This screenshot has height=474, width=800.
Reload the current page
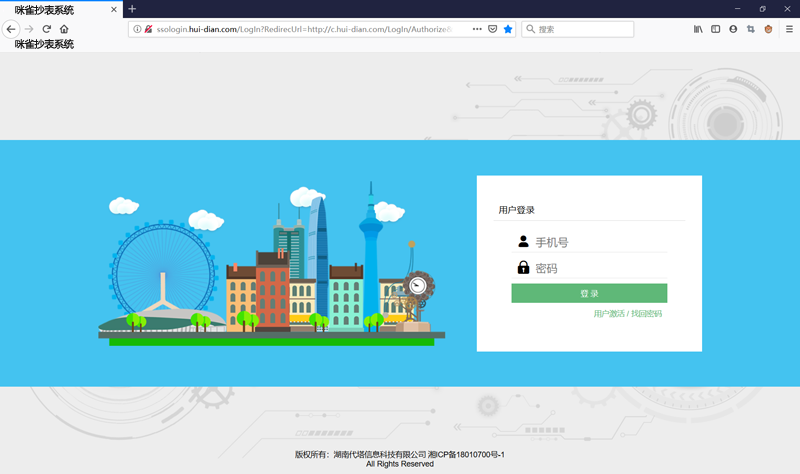pos(46,30)
